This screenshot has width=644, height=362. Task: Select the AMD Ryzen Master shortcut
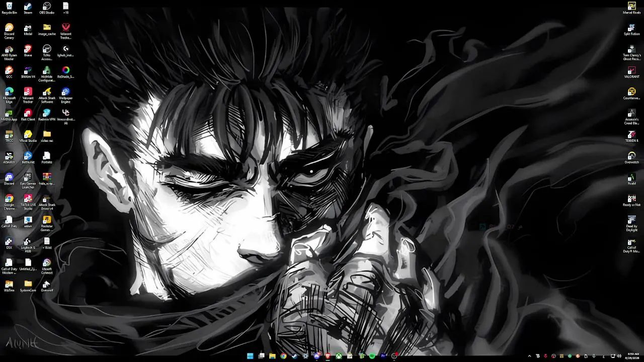(9, 53)
